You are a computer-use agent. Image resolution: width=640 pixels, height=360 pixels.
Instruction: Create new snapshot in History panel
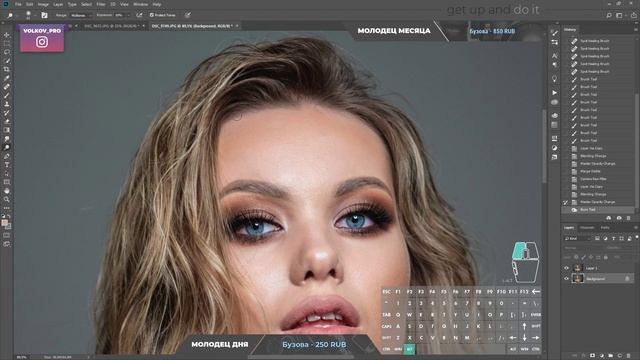click(619, 218)
